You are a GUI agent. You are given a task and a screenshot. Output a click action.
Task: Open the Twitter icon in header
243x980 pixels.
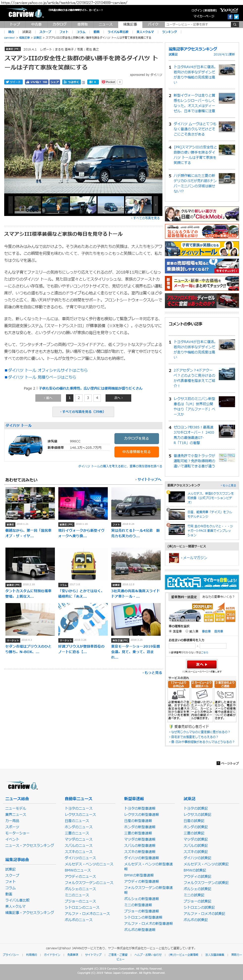(x=236, y=17)
